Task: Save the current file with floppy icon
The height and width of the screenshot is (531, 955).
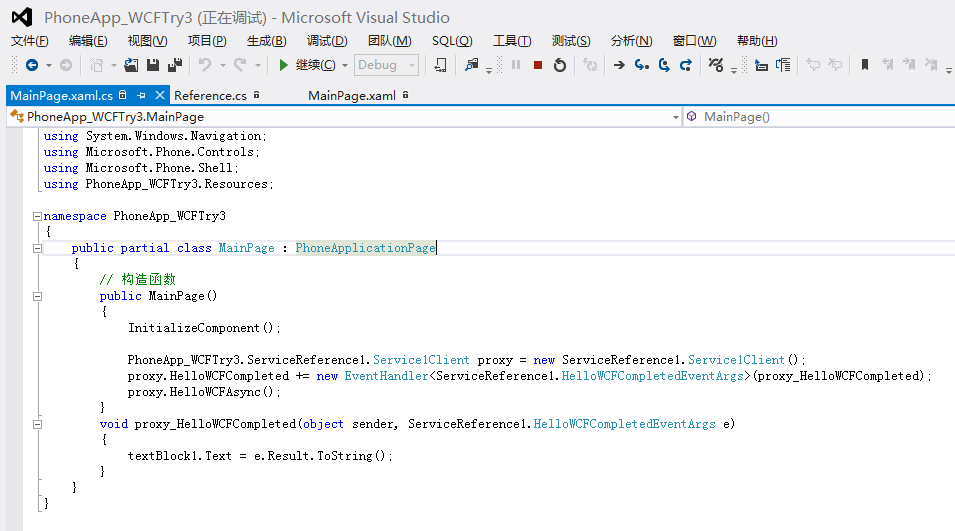Action: click(x=153, y=65)
